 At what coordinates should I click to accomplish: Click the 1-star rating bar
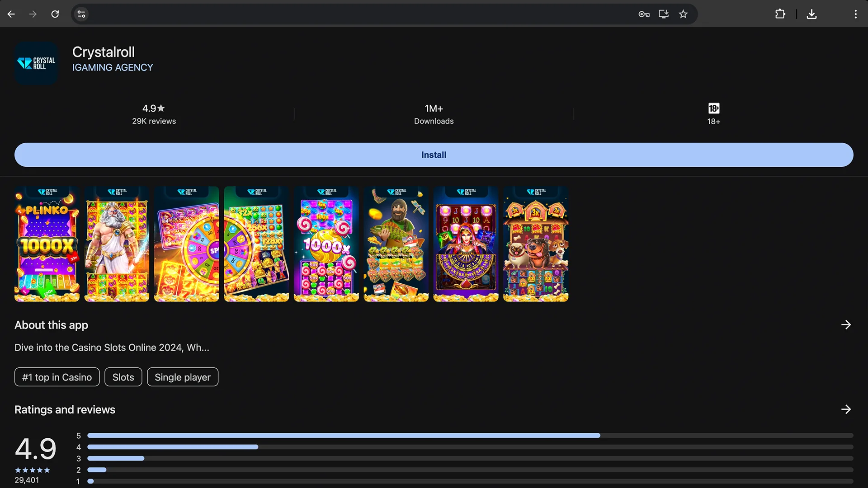[x=470, y=481]
